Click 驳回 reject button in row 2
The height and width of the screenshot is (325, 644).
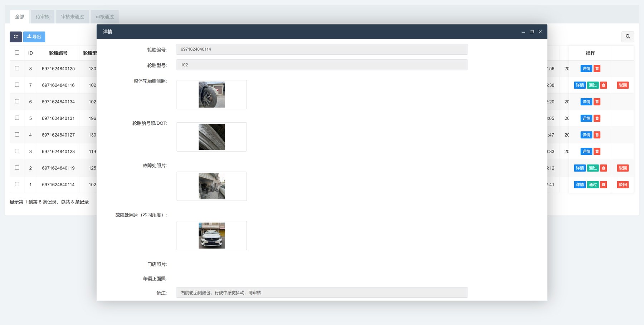[x=623, y=168]
